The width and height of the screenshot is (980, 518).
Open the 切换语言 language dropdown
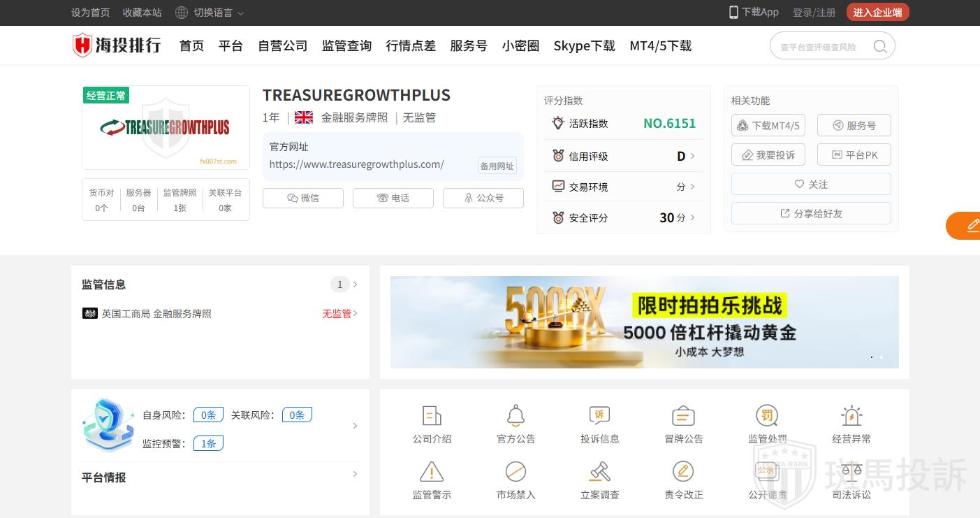point(210,13)
